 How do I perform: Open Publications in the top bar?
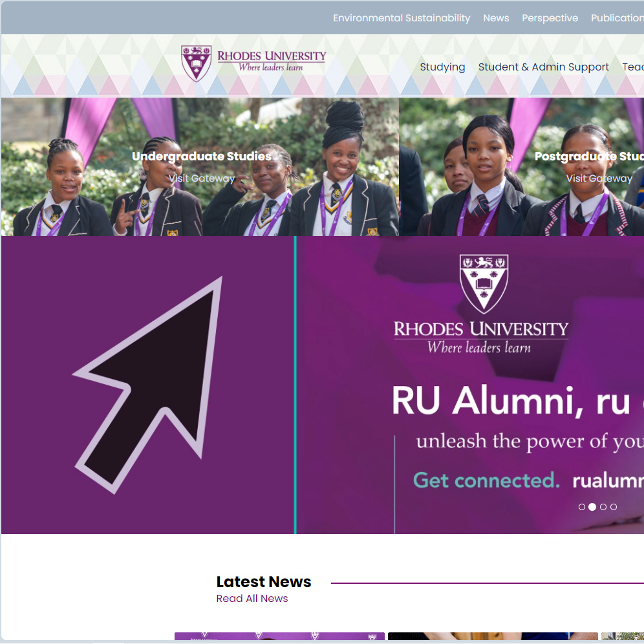click(617, 18)
